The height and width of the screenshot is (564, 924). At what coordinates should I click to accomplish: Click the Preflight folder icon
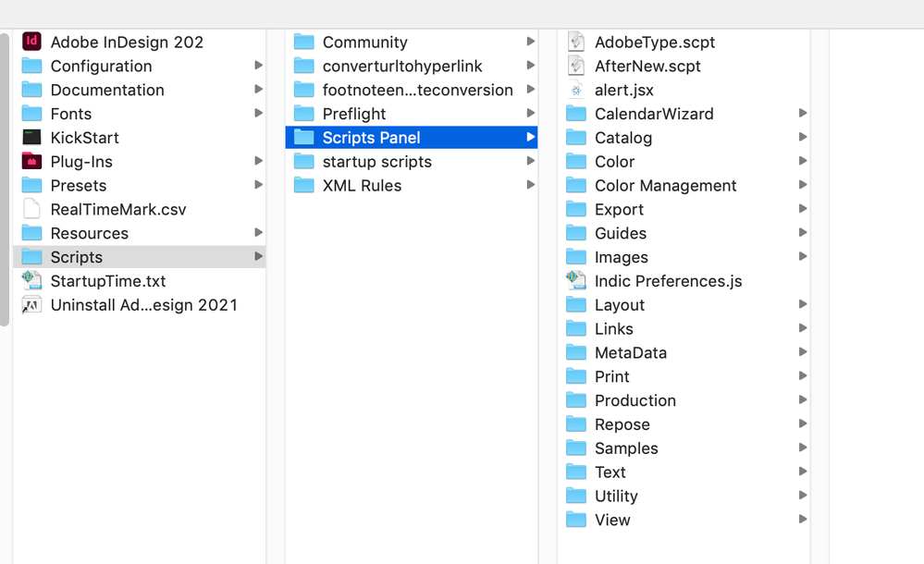304,113
